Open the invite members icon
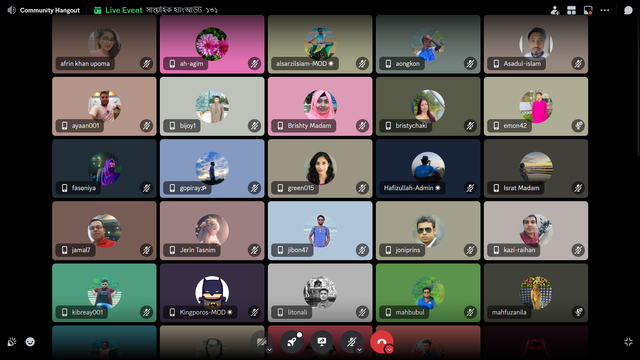Screen dimensions: 640x360 click(x=554, y=10)
